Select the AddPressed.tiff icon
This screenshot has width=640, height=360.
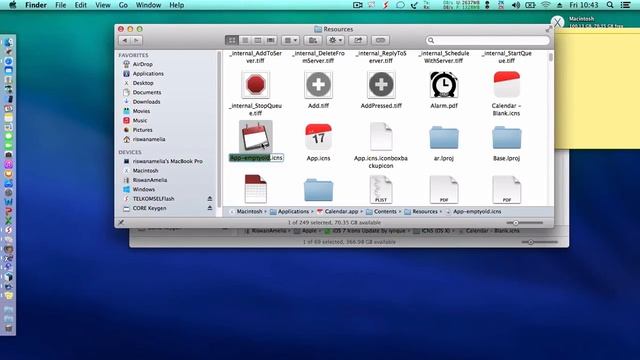pos(381,84)
